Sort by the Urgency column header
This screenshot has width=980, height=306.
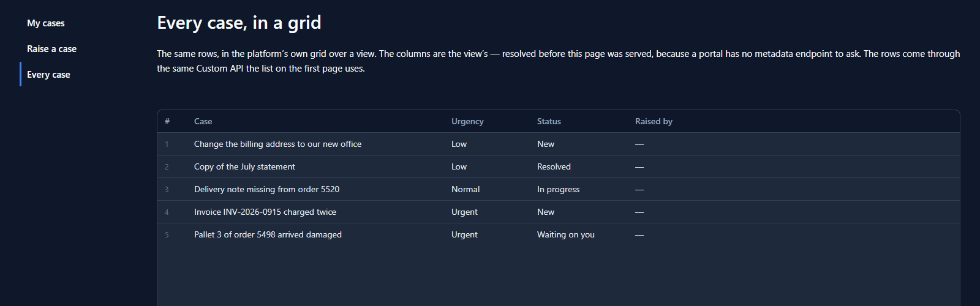(467, 121)
